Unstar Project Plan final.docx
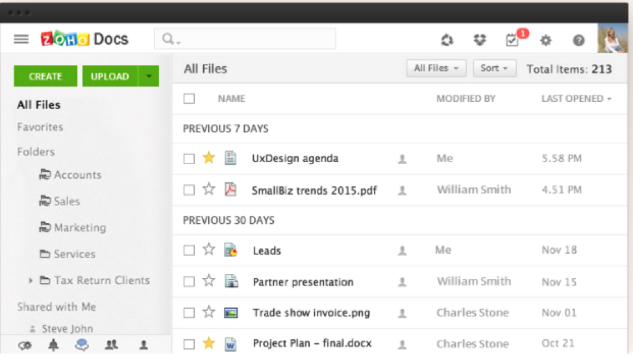The width and height of the screenshot is (633, 364). (x=208, y=343)
